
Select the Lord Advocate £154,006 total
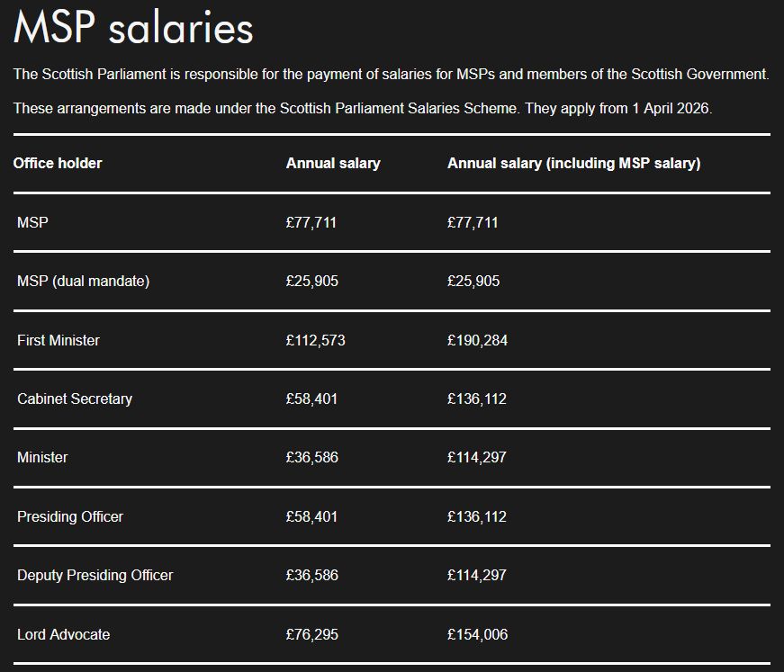coord(477,634)
